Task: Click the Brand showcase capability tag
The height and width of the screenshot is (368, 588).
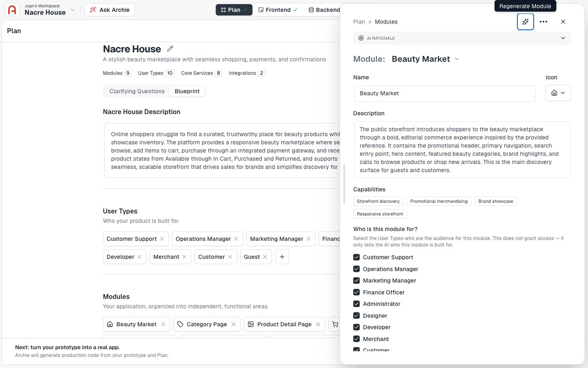Action: coord(496,201)
